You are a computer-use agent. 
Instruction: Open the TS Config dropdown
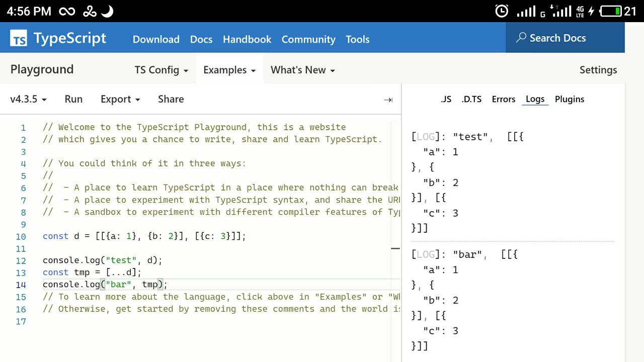(x=162, y=70)
